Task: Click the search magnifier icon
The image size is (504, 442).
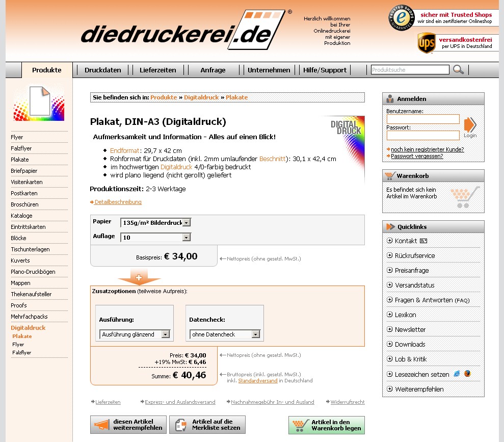Action: (458, 69)
